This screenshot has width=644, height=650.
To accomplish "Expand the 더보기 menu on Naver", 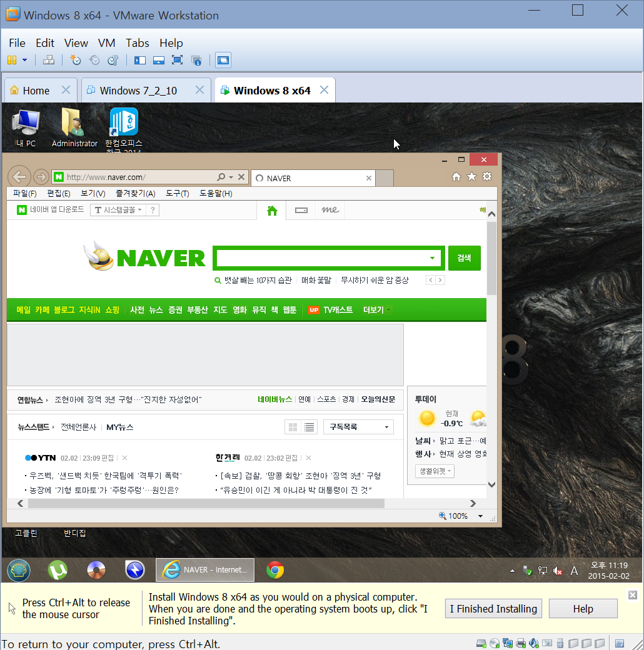I will point(376,310).
